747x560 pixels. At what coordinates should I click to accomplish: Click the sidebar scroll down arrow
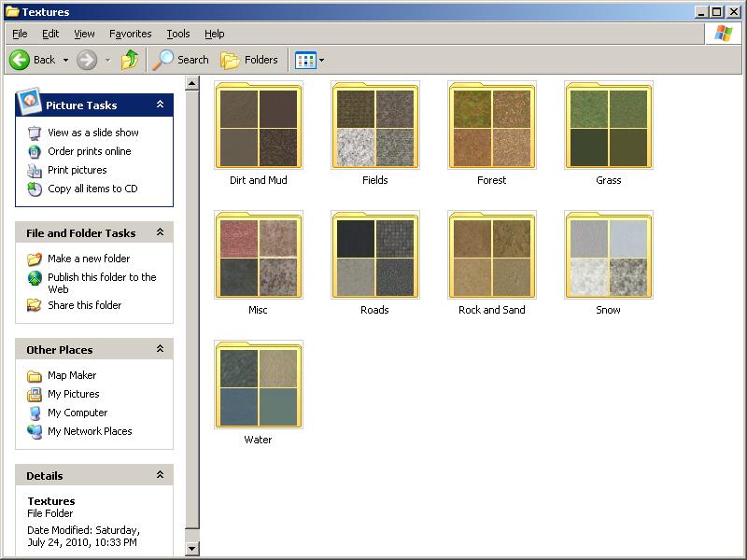click(x=192, y=549)
